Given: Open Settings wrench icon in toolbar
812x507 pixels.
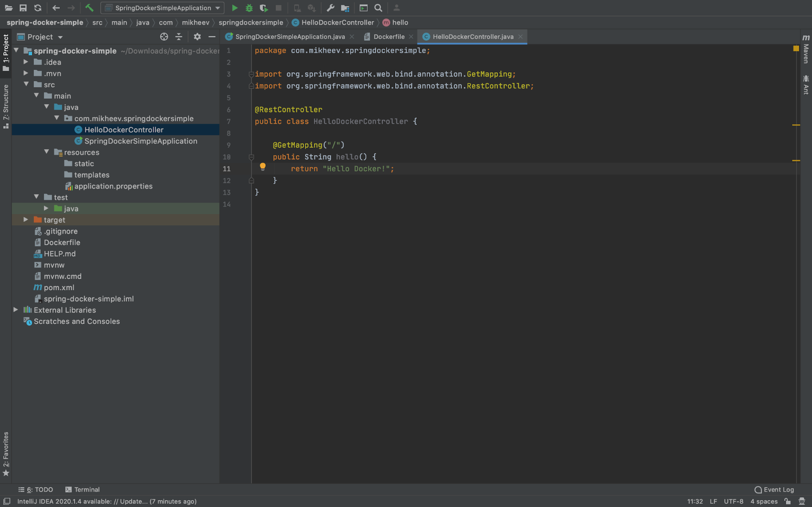Looking at the screenshot, I should click(330, 8).
